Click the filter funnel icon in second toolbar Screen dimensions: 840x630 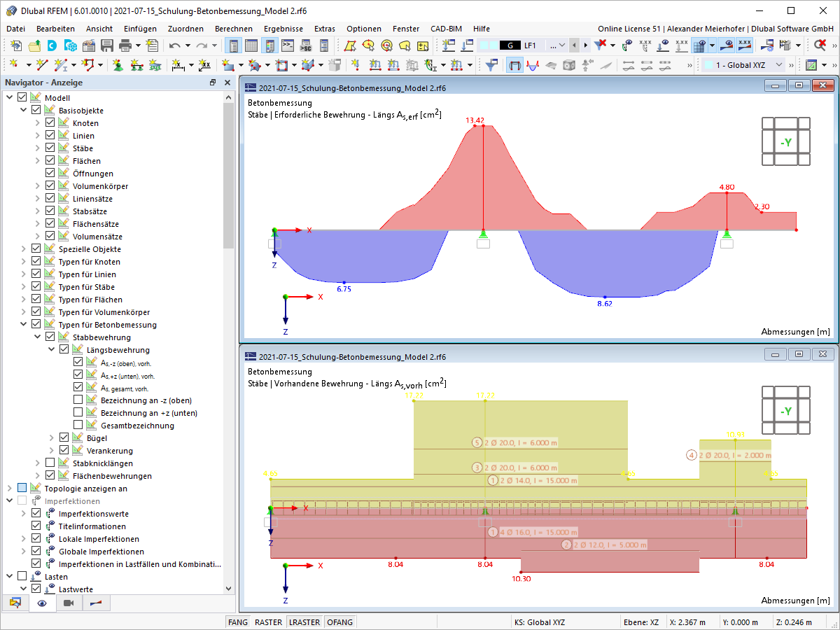[x=491, y=65]
